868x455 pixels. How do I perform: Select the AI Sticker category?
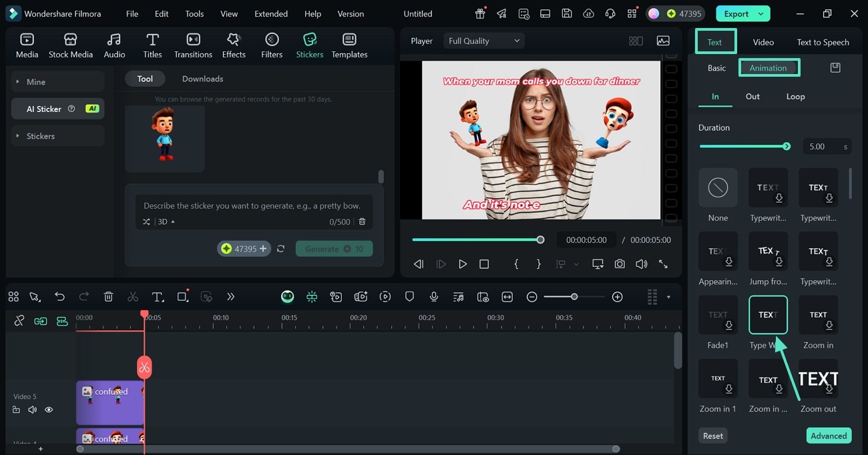(x=58, y=109)
